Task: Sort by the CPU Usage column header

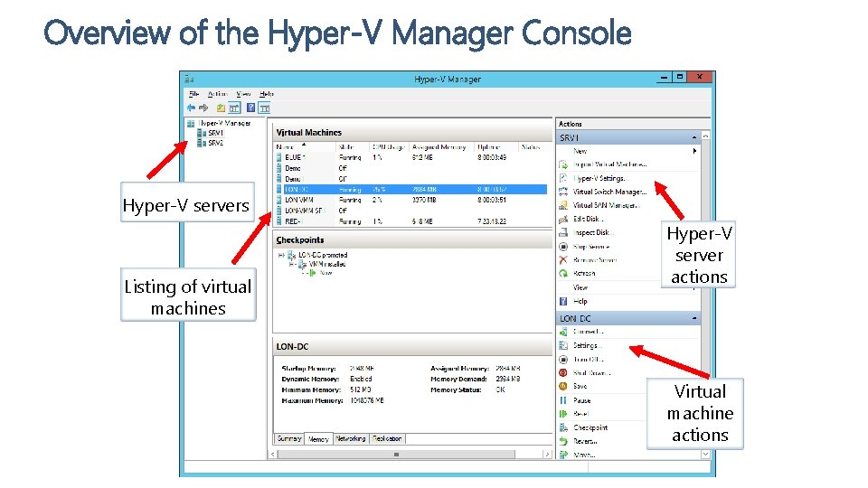Action: pyautogui.click(x=389, y=147)
